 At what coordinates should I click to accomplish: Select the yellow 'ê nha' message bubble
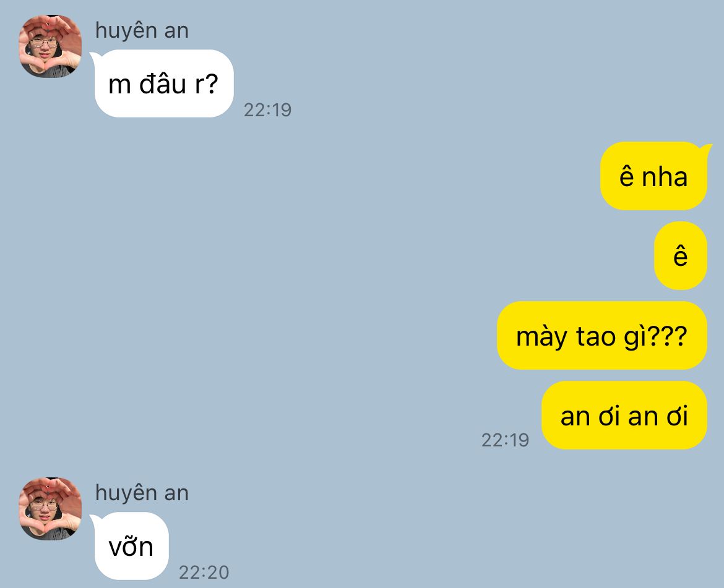tap(654, 176)
